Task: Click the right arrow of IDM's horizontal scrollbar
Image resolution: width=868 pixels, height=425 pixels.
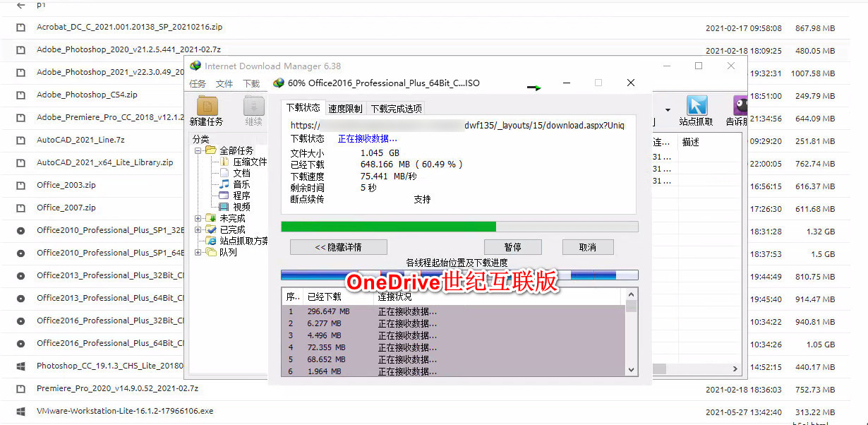Action: [735, 369]
